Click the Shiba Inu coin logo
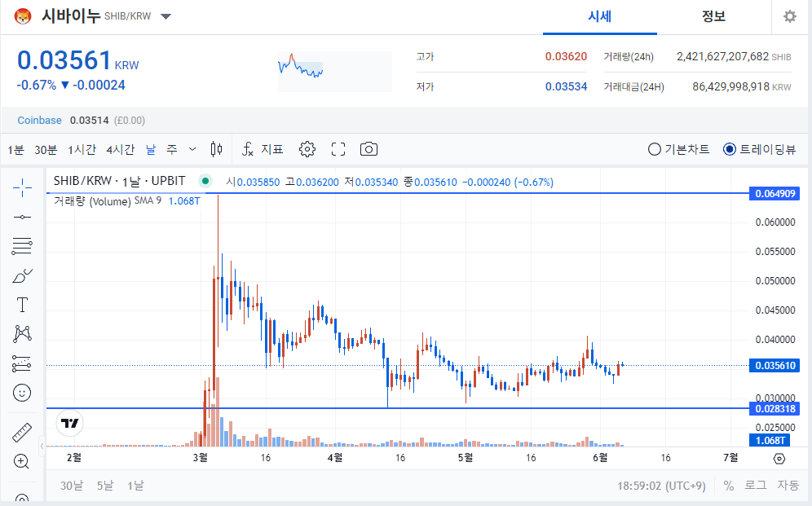 (x=22, y=16)
